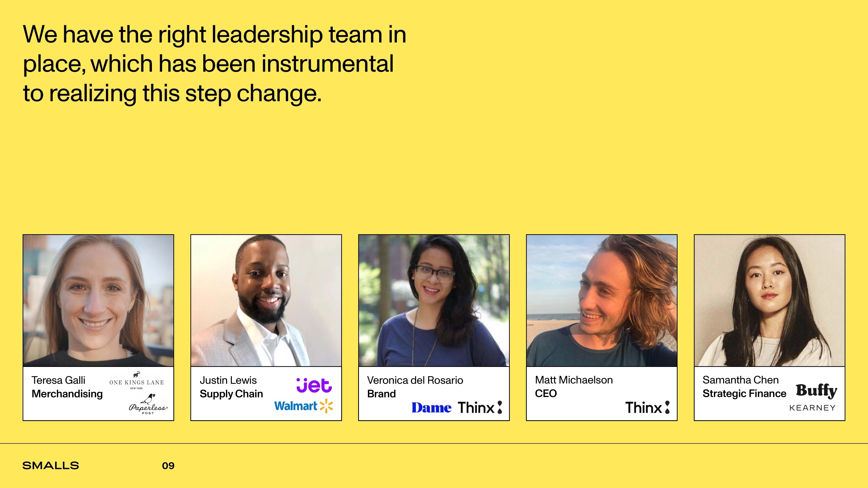Image resolution: width=868 pixels, height=488 pixels.
Task: Click the One Kings Lane logo
Action: [x=137, y=380]
